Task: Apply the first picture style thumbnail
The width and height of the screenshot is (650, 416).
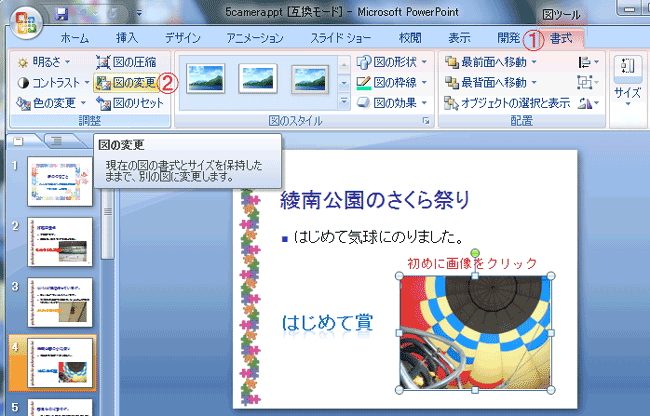Action: [x=206, y=78]
